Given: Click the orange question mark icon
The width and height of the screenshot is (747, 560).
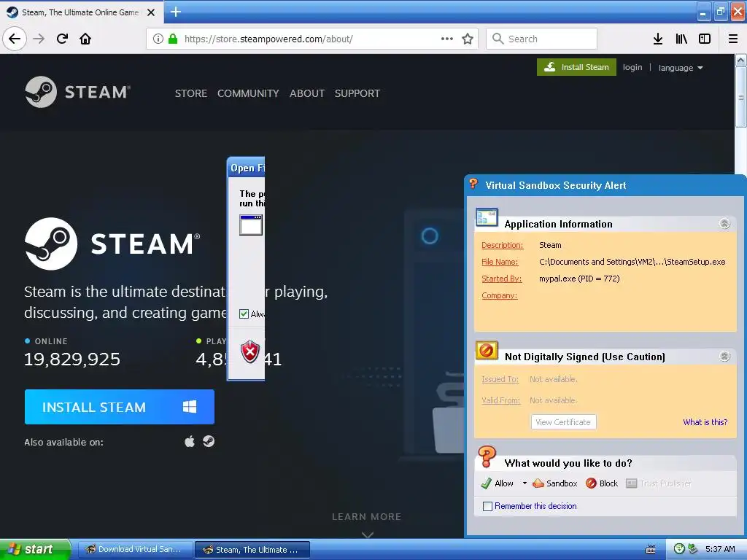Looking at the screenshot, I should tap(487, 456).
